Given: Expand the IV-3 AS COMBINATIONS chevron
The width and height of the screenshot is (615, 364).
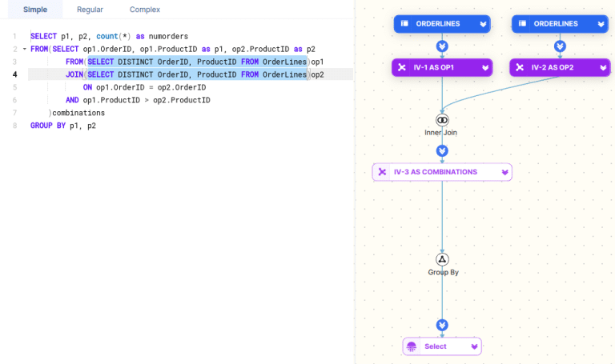Looking at the screenshot, I should coord(504,172).
